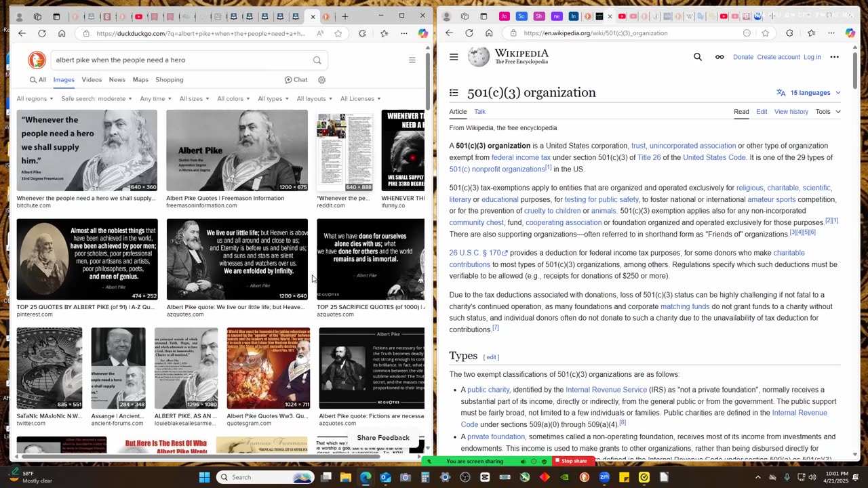Open Outlook from the taskbar
The image size is (868, 488).
(385, 477)
